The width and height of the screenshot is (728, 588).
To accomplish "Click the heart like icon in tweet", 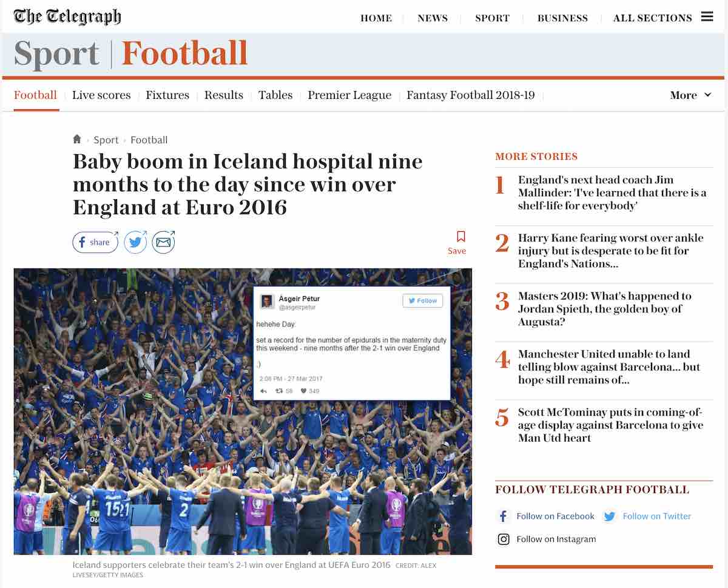I will click(303, 391).
